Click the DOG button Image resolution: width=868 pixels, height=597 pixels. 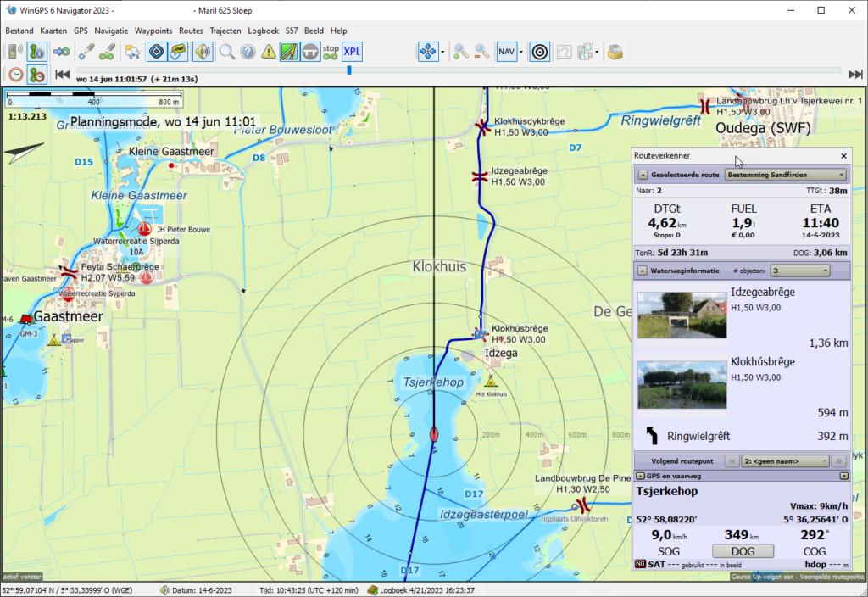click(743, 551)
